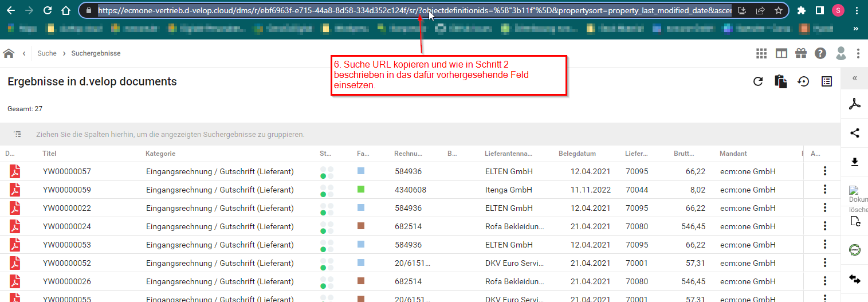Click the invoice number 4340608 cell
868x302 pixels.
coord(410,190)
